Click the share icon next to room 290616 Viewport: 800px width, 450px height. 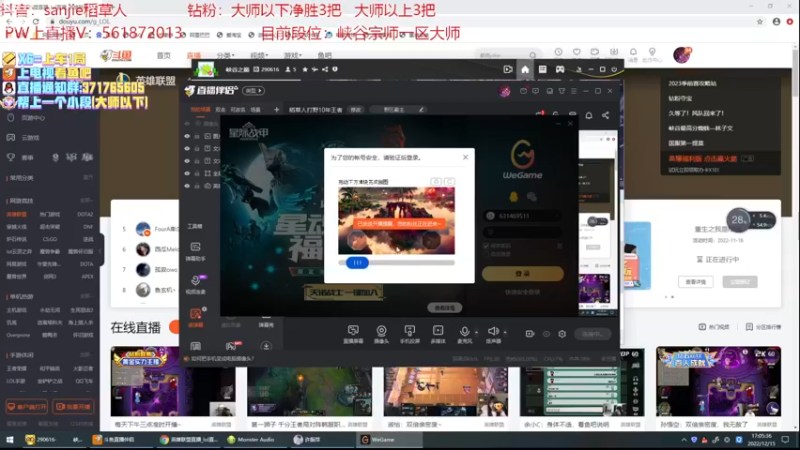coord(325,69)
